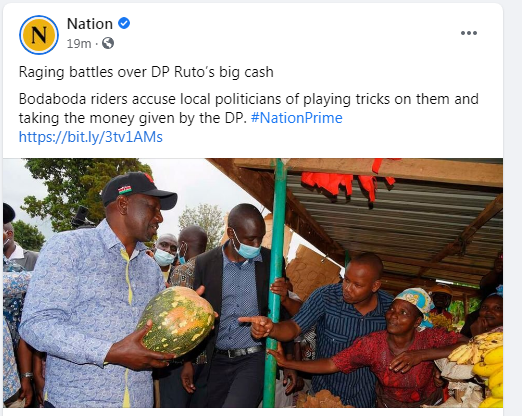The image size is (522, 416).
Task: Click the yellow N logo letter
Action: [x=39, y=35]
